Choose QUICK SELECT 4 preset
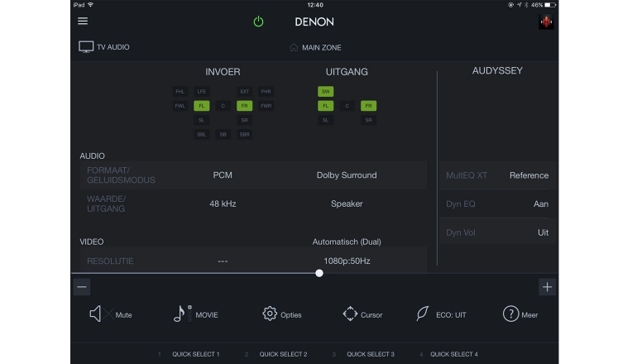This screenshot has height=364, width=637. 454,354
